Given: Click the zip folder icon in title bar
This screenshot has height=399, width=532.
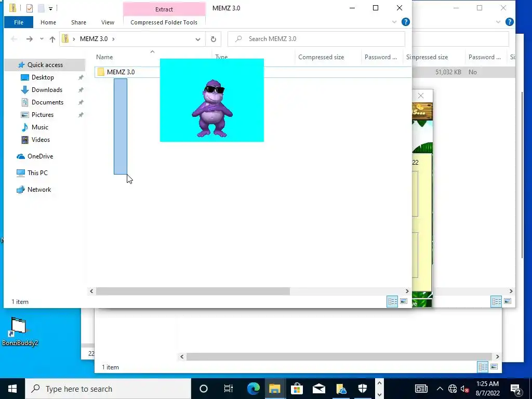Looking at the screenshot, I should point(12,8).
